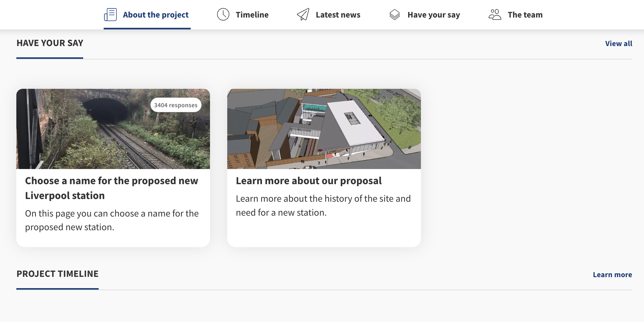Open The team tab
The image size is (644, 322).
515,15
